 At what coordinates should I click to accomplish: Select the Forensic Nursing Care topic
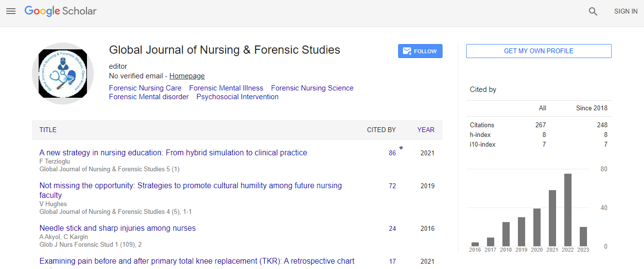[x=145, y=88]
